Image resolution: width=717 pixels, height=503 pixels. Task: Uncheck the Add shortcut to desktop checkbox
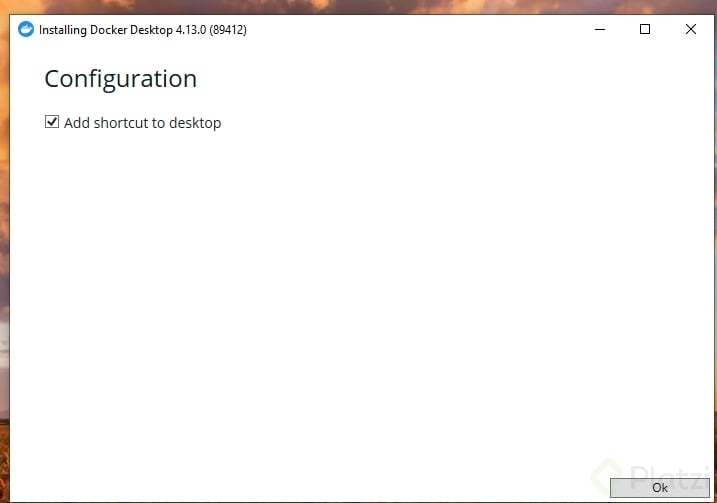tap(52, 122)
